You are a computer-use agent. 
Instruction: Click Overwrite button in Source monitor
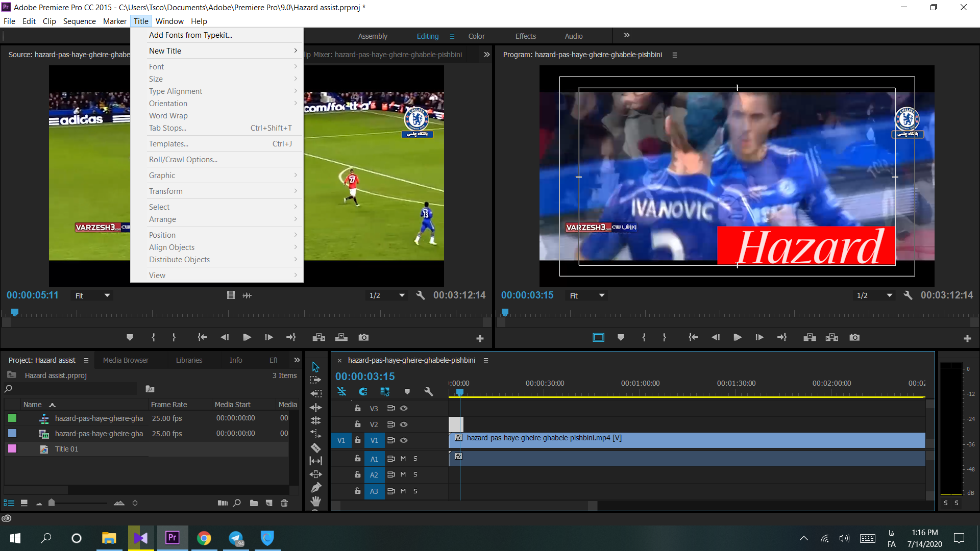(x=341, y=337)
